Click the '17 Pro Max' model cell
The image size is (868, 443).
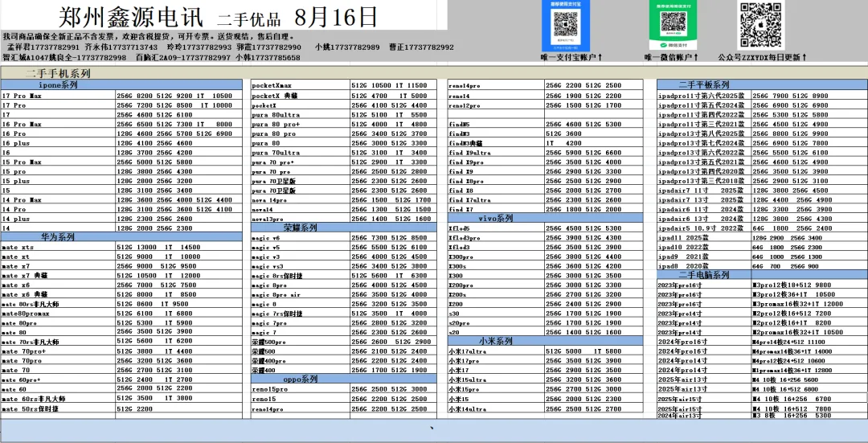pyautogui.click(x=58, y=95)
